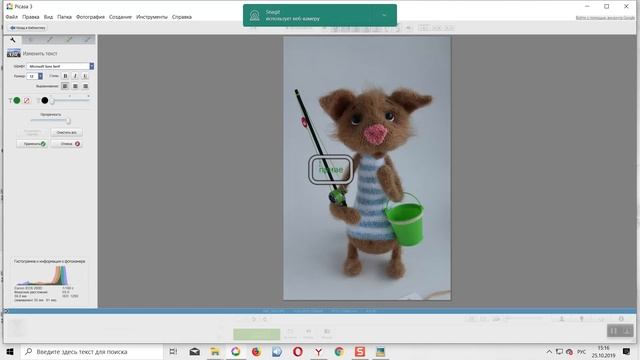
Task: Switch input language РУС indicator
Action: pos(582,351)
